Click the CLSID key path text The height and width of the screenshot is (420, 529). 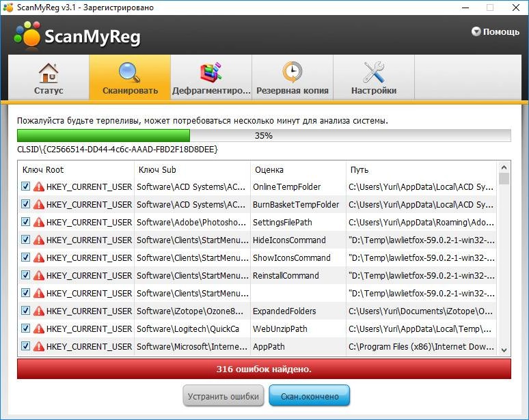click(118, 149)
